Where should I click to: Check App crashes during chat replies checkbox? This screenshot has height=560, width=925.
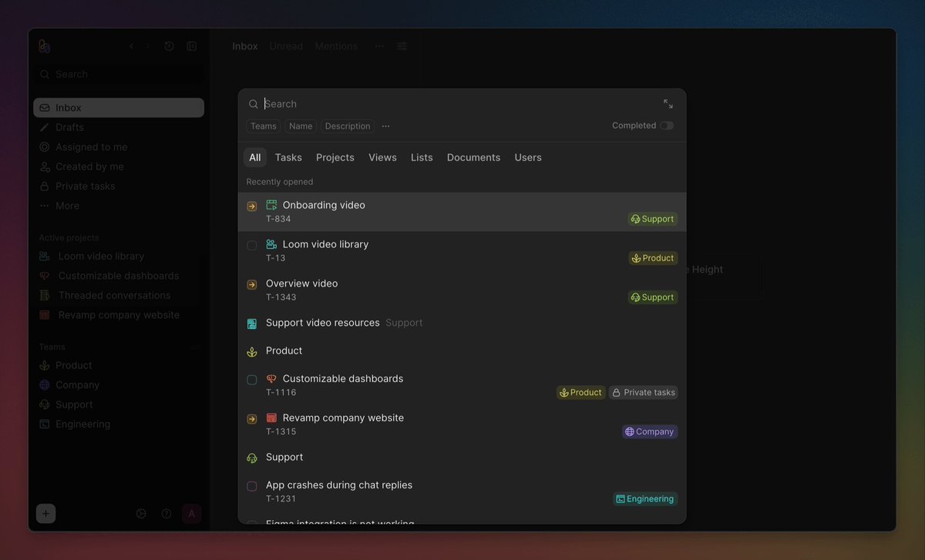pyautogui.click(x=252, y=486)
